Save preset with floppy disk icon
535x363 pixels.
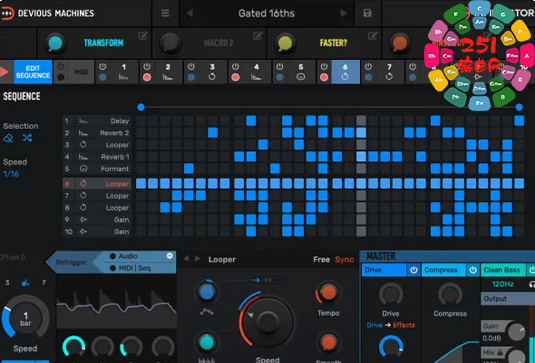point(367,13)
